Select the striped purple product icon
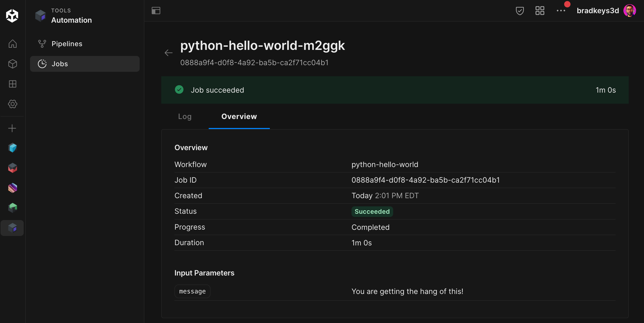The height and width of the screenshot is (323, 644). click(12, 188)
